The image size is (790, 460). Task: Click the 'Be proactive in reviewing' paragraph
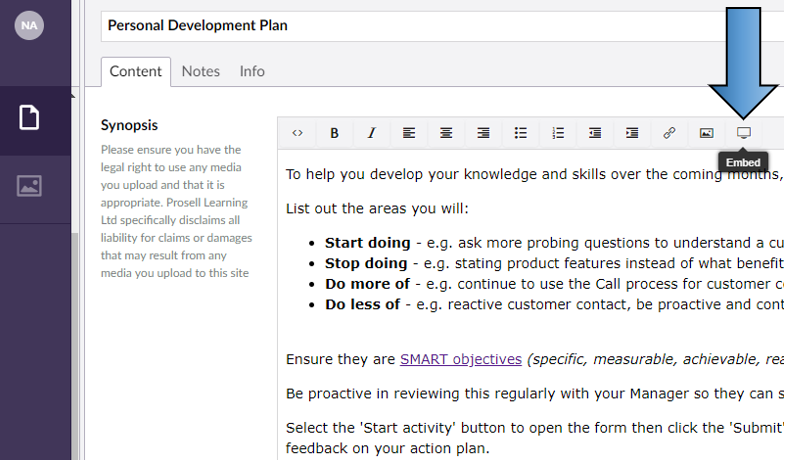535,394
